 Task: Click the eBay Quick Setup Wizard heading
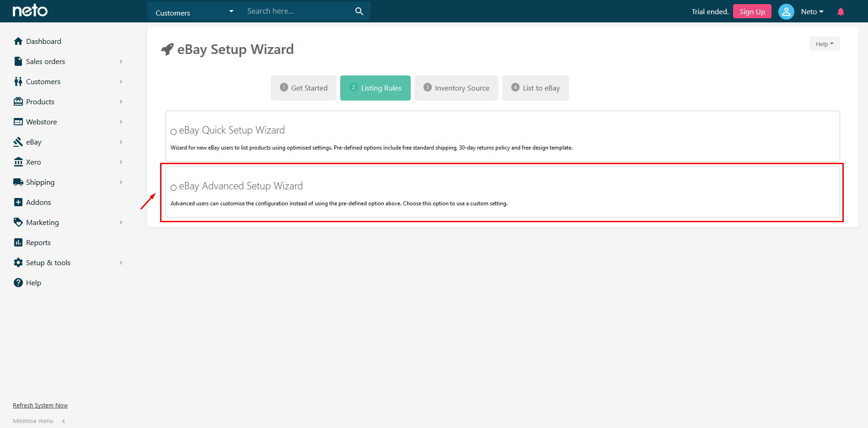[232, 130]
